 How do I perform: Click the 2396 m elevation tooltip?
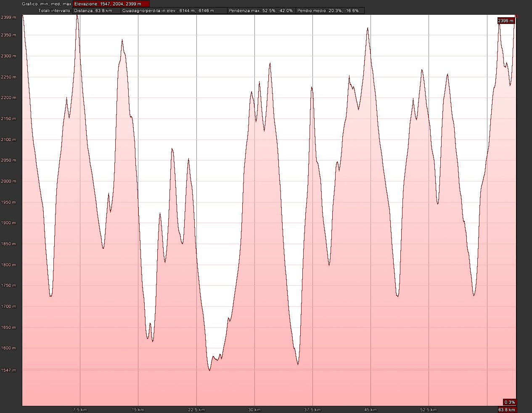click(x=505, y=21)
